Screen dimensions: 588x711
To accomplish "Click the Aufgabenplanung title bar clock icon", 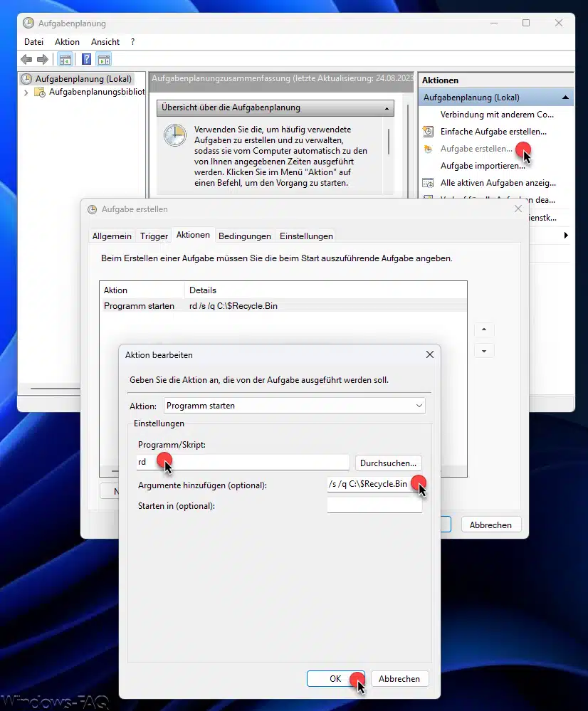I will click(x=28, y=23).
